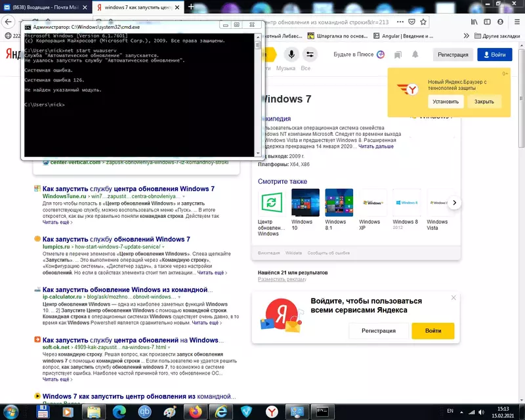Expand soft-ok.net result options arrow

coord(169,347)
